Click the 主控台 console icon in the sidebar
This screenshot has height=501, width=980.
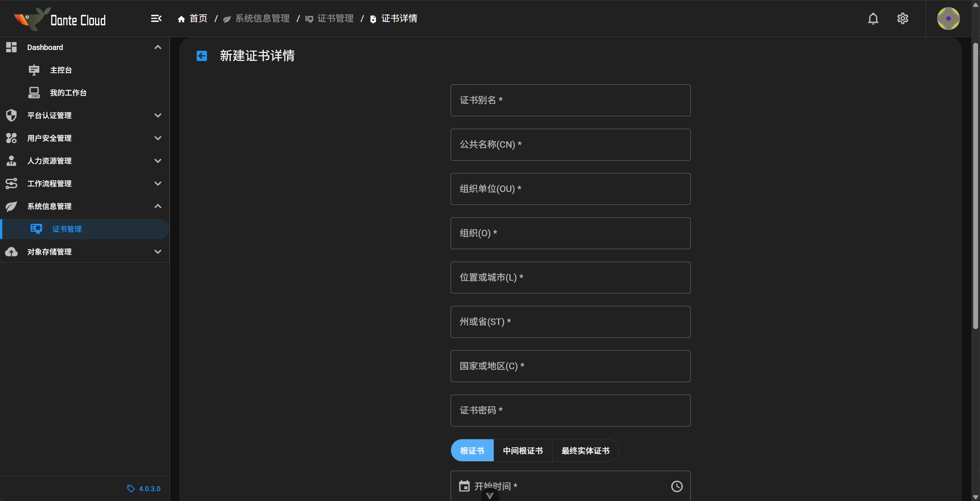point(34,70)
